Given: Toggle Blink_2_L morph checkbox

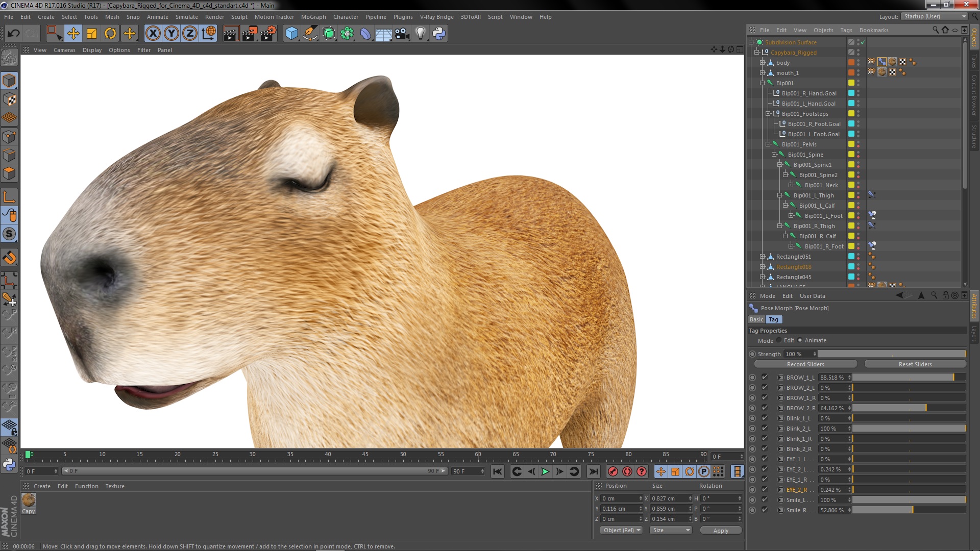Looking at the screenshot, I should (764, 428).
